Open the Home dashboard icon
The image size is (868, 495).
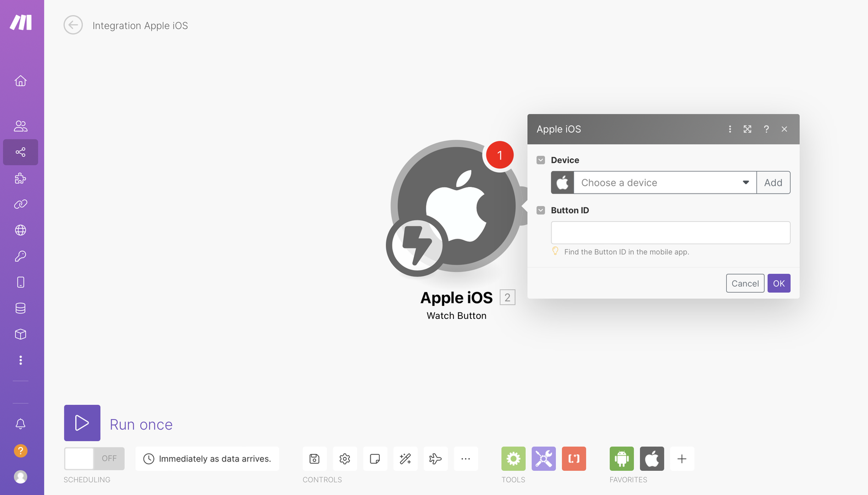[x=20, y=81]
